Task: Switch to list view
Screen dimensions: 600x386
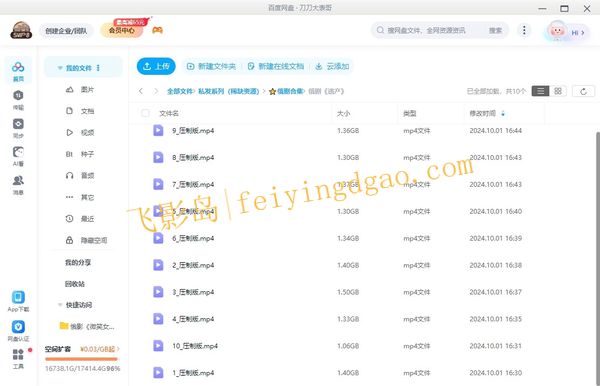Action: coord(540,91)
